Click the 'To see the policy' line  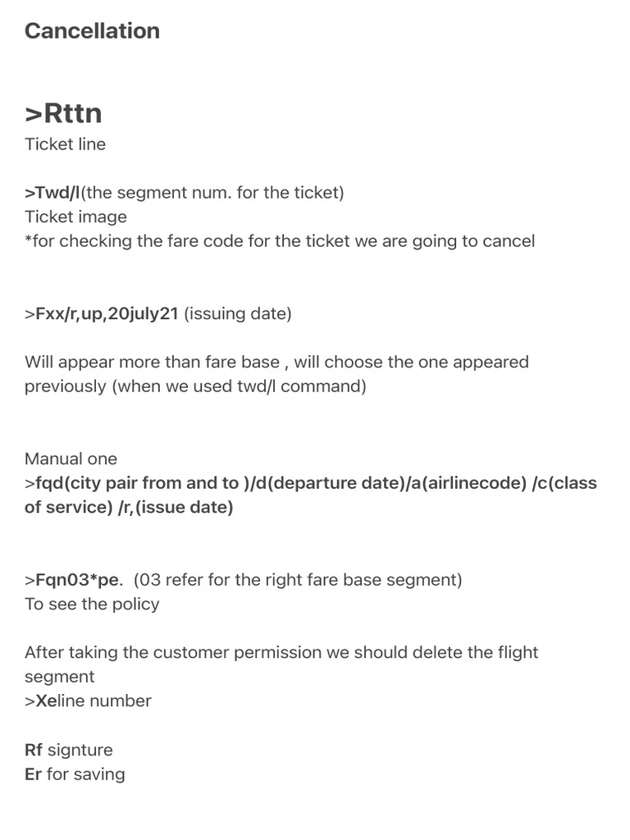pyautogui.click(x=92, y=605)
